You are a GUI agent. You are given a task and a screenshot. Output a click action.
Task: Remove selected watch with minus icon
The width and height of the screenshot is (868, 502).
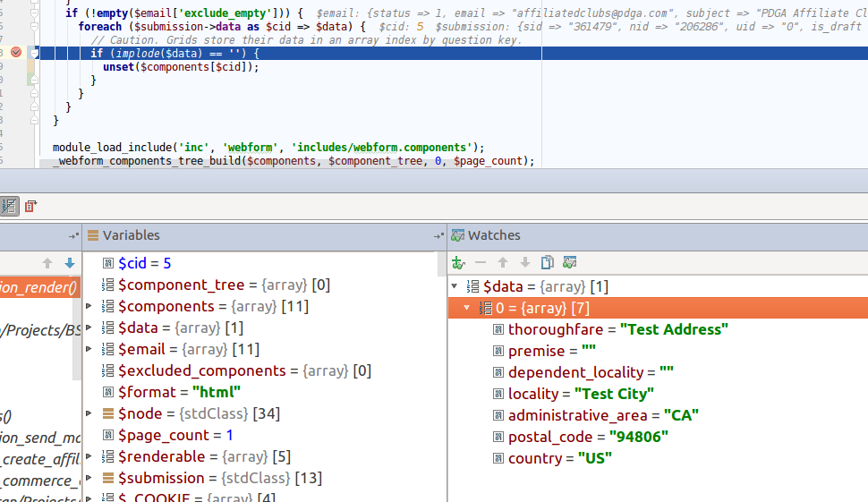point(481,262)
